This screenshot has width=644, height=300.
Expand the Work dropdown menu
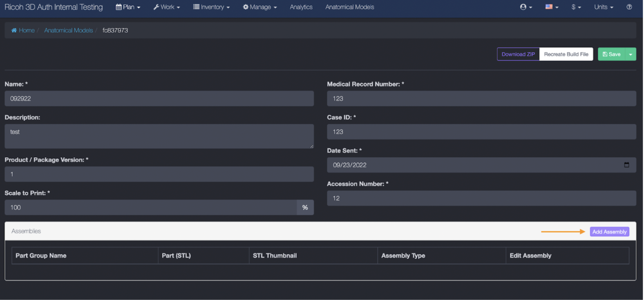(166, 7)
